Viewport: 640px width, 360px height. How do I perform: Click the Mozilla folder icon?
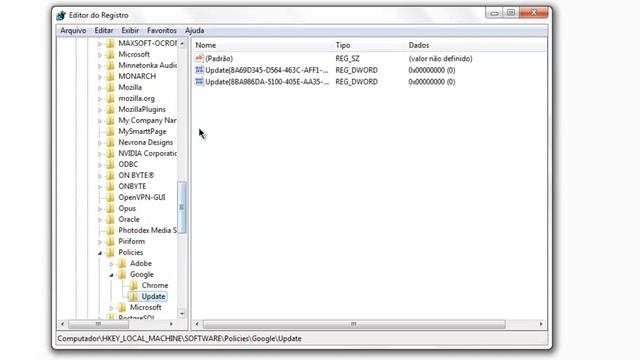110,87
